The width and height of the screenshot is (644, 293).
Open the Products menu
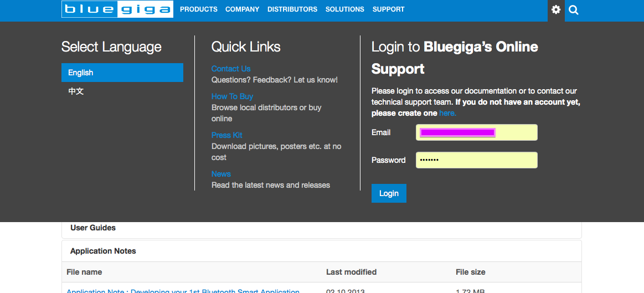click(x=199, y=9)
